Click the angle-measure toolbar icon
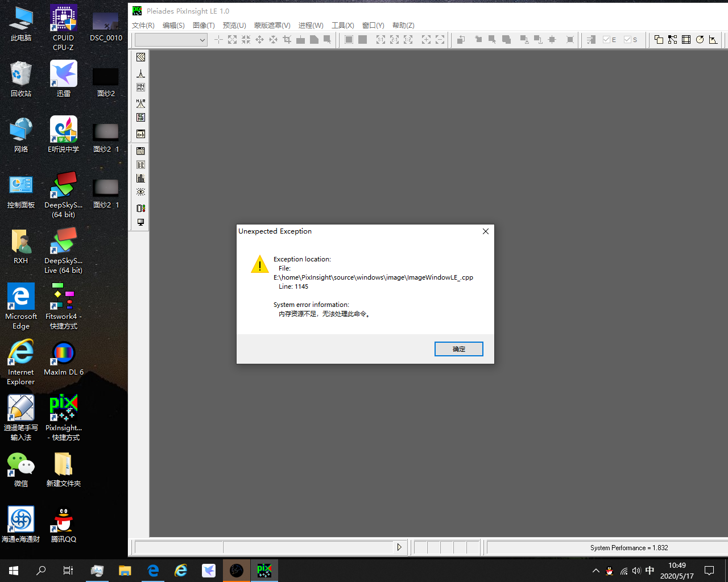 coord(713,40)
